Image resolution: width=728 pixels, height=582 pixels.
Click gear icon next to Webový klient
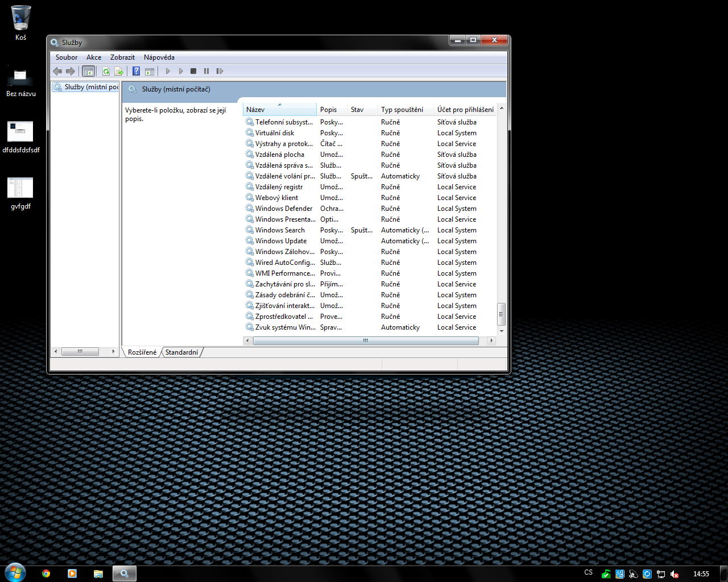pos(249,198)
